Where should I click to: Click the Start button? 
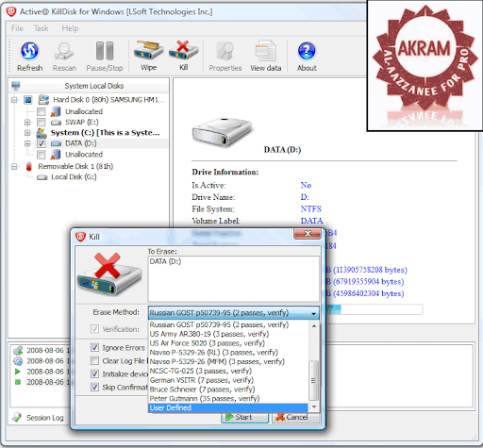pyautogui.click(x=244, y=417)
